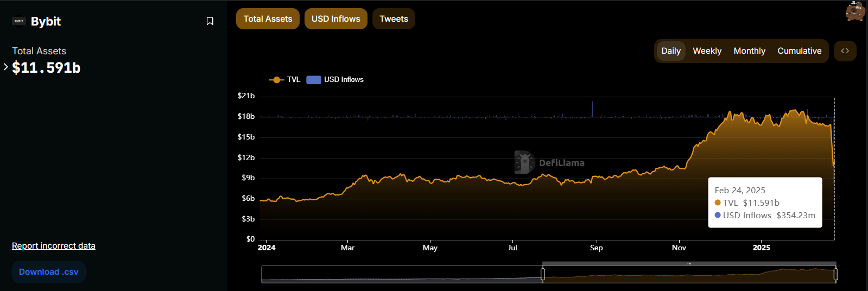Open the Report incorrect data link
The width and height of the screenshot is (868, 291).
point(54,246)
